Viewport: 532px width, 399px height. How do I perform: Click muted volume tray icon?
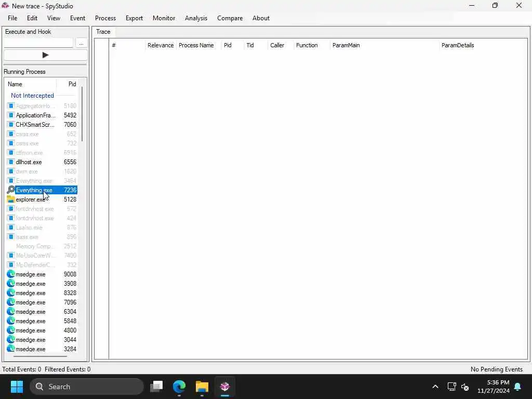pyautogui.click(x=465, y=387)
